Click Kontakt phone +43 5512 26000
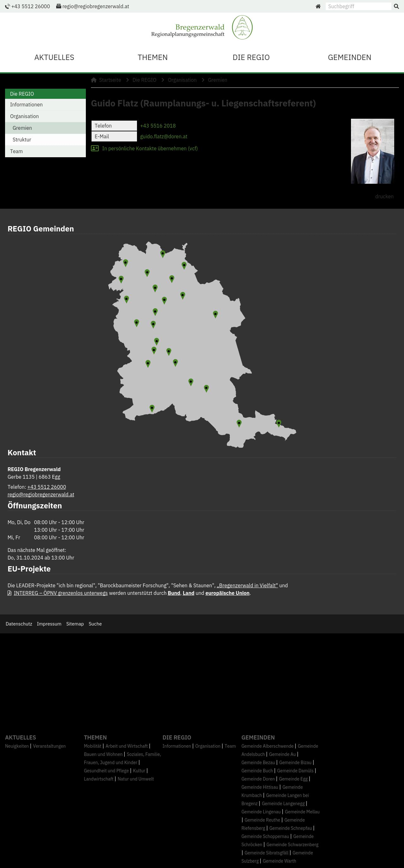Screen dimensions: 404x868 46,487
